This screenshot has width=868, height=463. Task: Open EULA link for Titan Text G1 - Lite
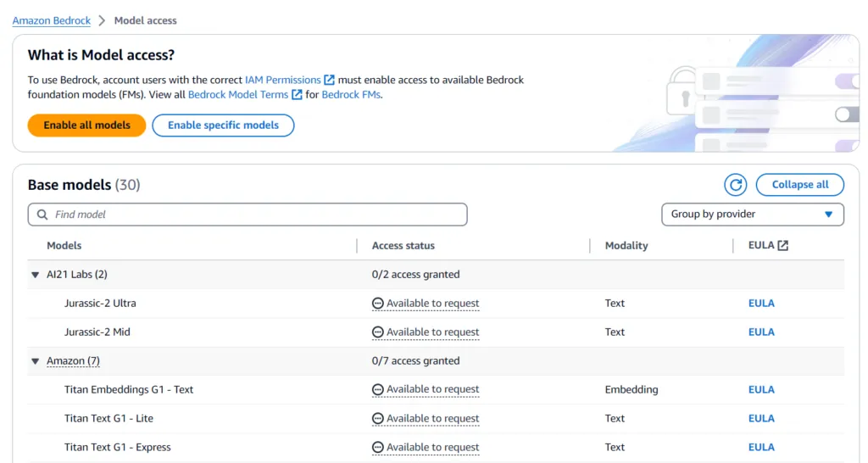point(761,419)
